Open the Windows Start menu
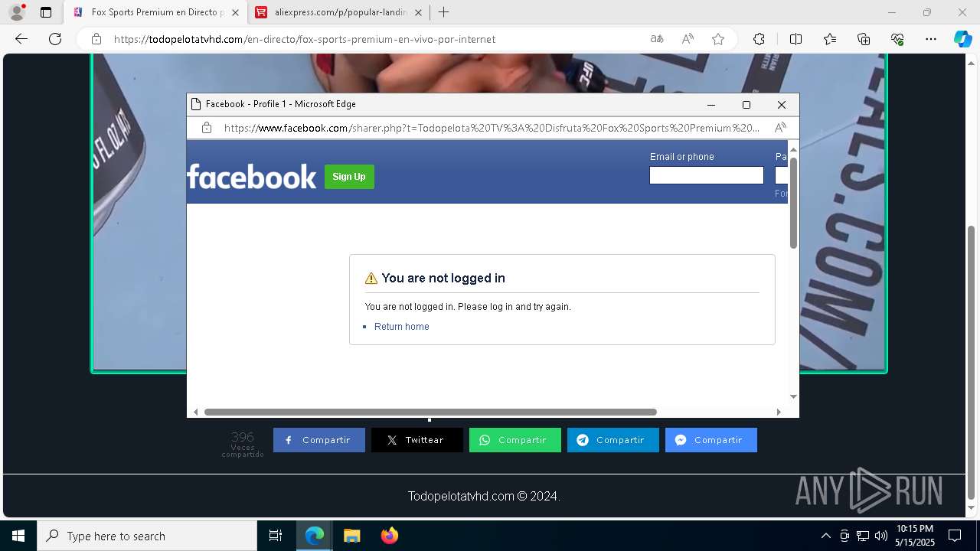The width and height of the screenshot is (980, 551). point(18,536)
